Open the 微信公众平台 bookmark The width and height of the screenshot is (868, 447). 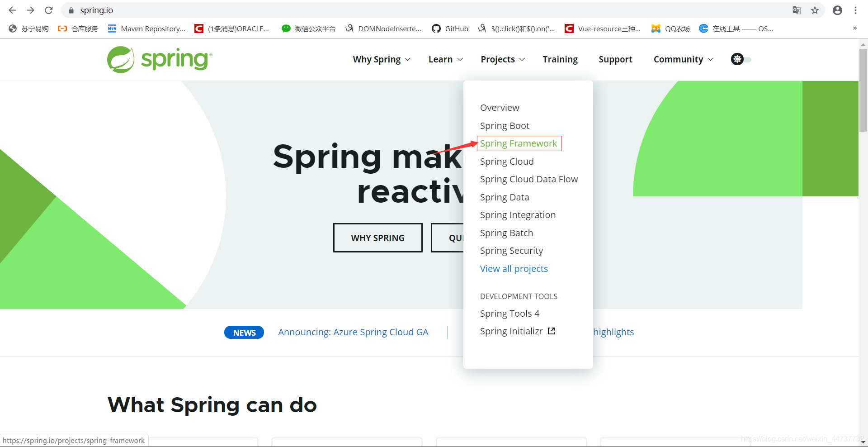pyautogui.click(x=308, y=29)
